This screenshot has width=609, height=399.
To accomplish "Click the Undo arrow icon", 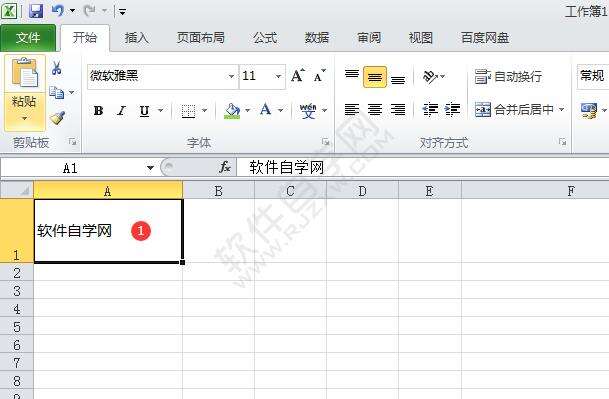I will click(58, 11).
